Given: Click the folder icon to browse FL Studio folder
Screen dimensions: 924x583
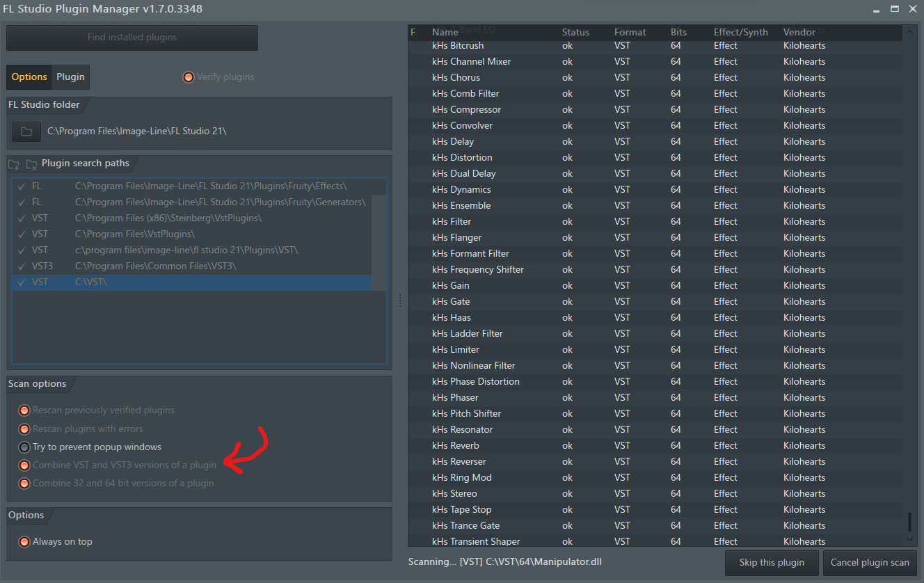Looking at the screenshot, I should [x=26, y=131].
